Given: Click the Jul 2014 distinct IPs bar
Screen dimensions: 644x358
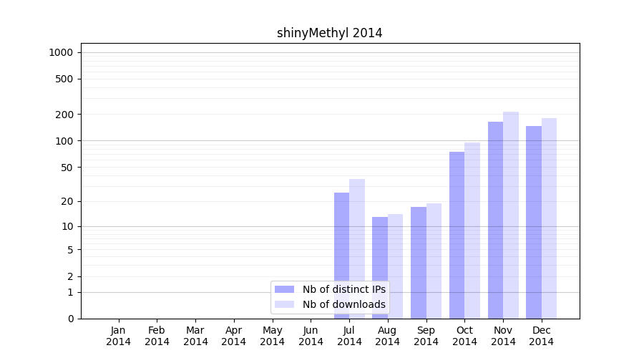Looking at the screenshot, I should click(341, 255).
